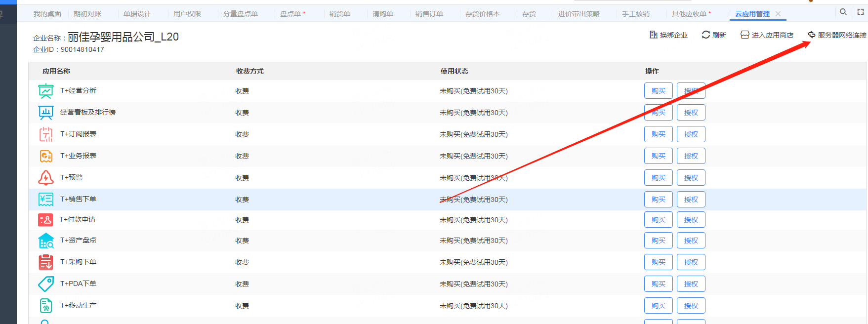The width and height of the screenshot is (868, 324).
Task: Open the 销货单 tab
Action: pyautogui.click(x=340, y=14)
